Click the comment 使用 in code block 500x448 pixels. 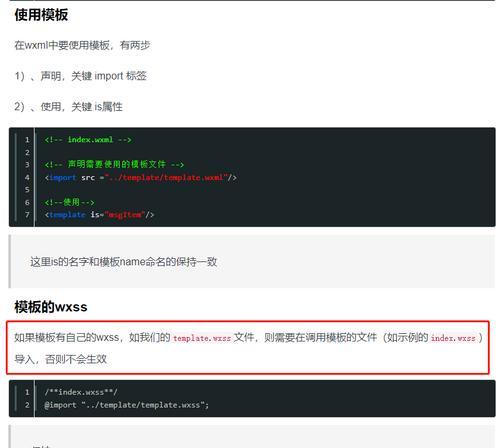[x=70, y=202]
